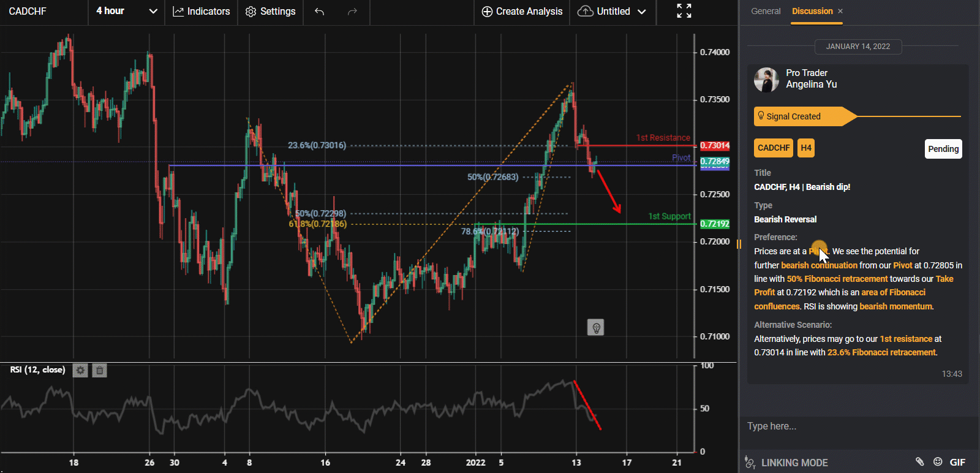Click the CADCHF symbol field
This screenshot has width=980, height=473.
pyautogui.click(x=43, y=11)
